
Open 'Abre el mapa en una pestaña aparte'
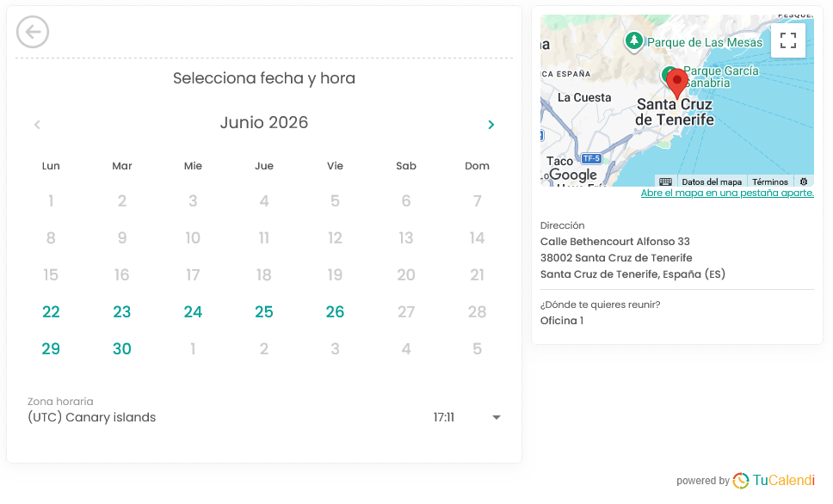point(727,193)
